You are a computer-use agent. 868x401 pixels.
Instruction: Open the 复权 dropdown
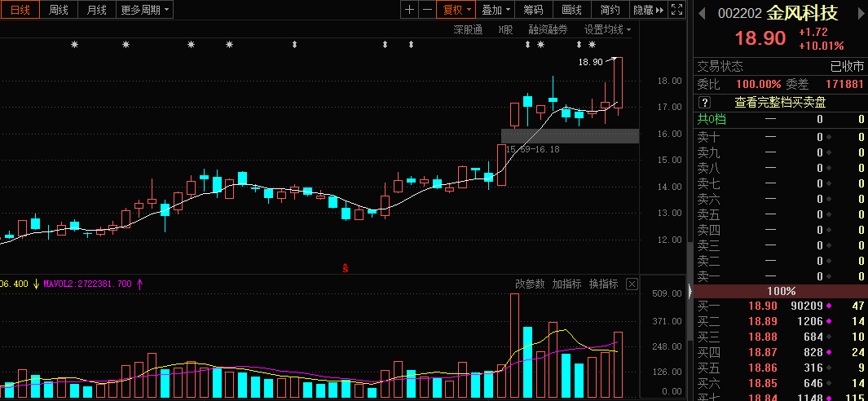[x=456, y=10]
